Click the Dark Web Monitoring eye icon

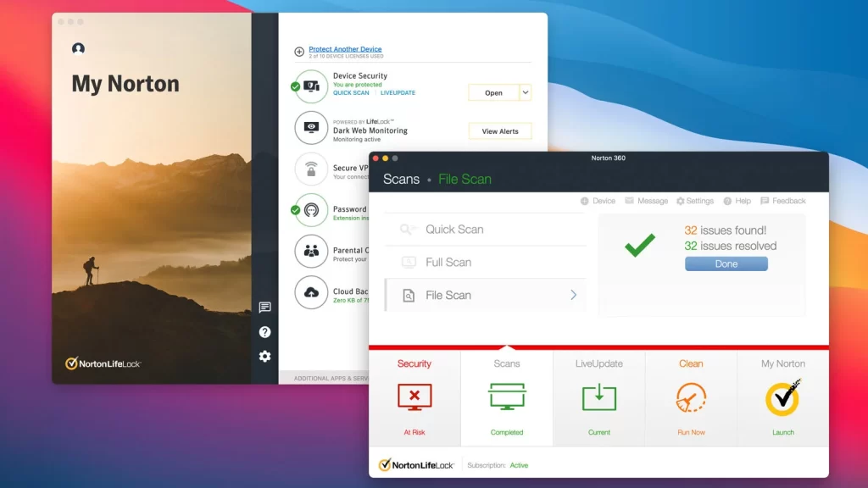click(311, 127)
